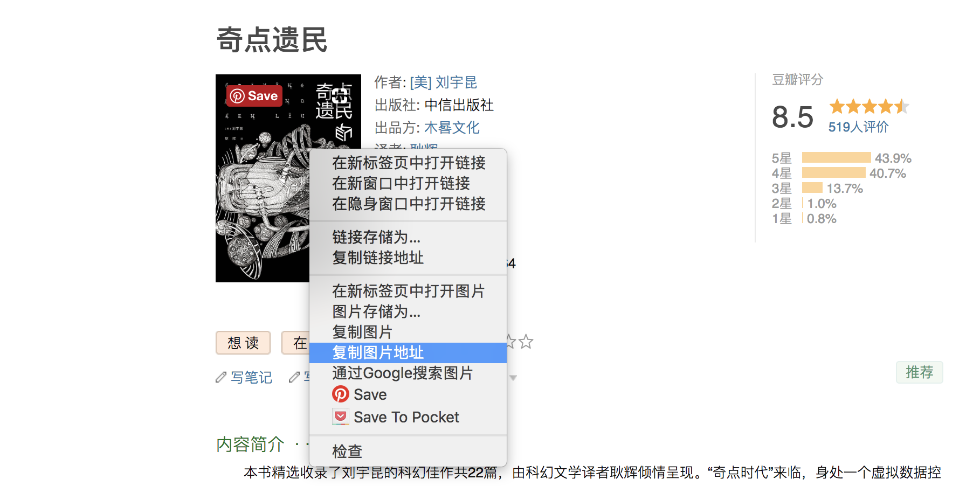The image size is (980, 486).
Task: Open the 519人评价 ratings link
Action: (858, 127)
